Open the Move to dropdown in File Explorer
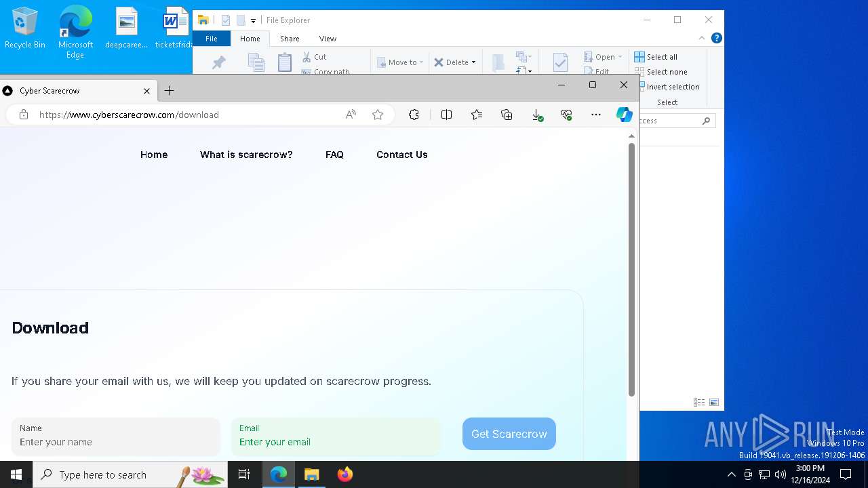Viewport: 868px width, 488px height. point(400,62)
